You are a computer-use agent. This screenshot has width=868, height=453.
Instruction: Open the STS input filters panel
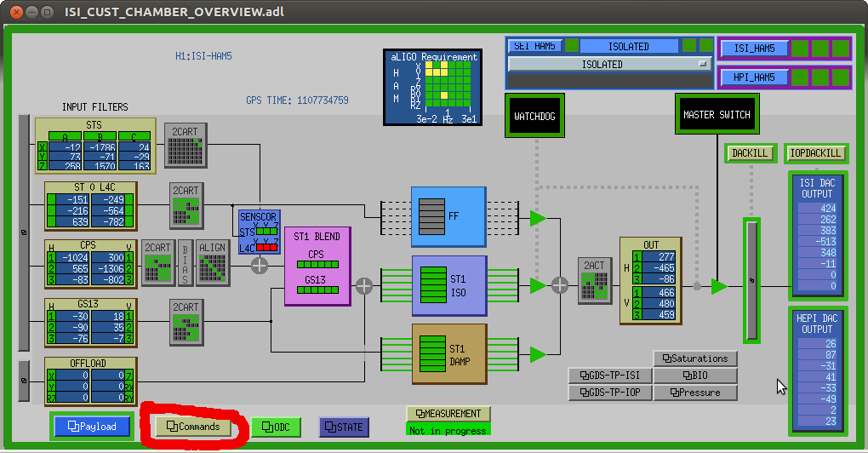pyautogui.click(x=95, y=146)
